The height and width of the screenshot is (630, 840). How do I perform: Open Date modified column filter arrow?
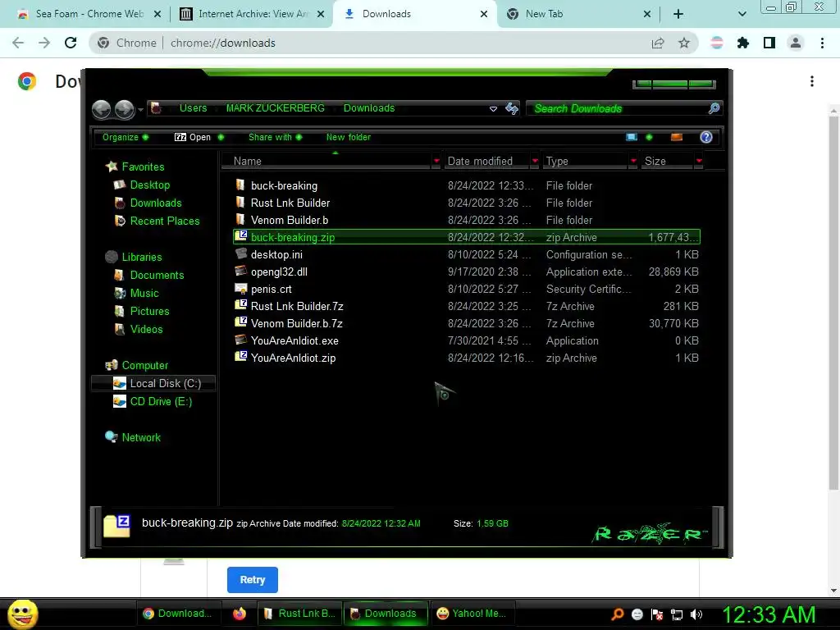click(x=535, y=162)
